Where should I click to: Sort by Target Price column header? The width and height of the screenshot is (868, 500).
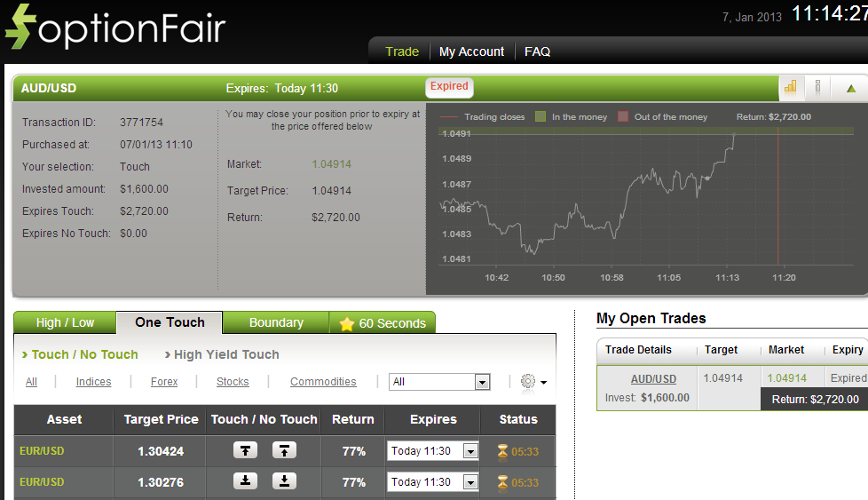coord(161,419)
